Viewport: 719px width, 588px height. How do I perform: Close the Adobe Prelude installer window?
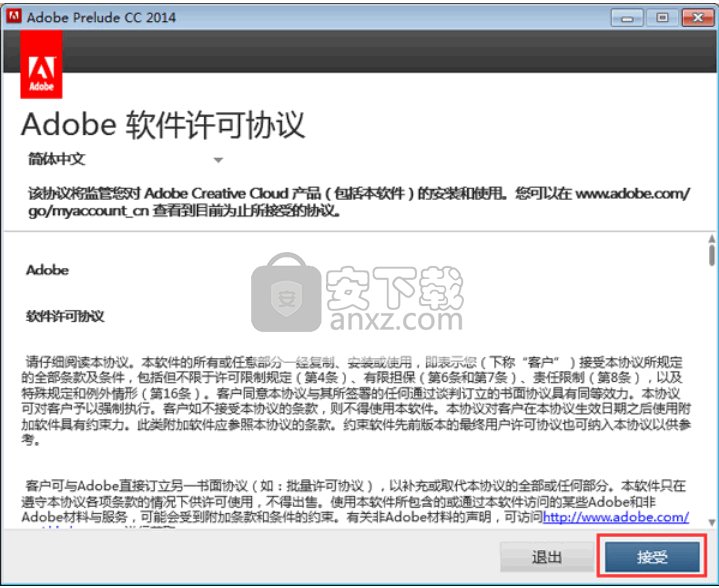point(697,18)
